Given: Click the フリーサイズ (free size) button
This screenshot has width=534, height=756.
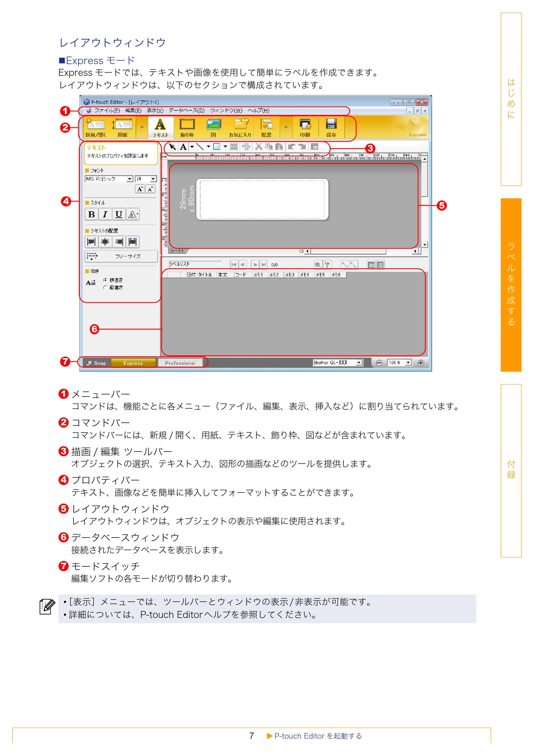Looking at the screenshot, I should (121, 256).
